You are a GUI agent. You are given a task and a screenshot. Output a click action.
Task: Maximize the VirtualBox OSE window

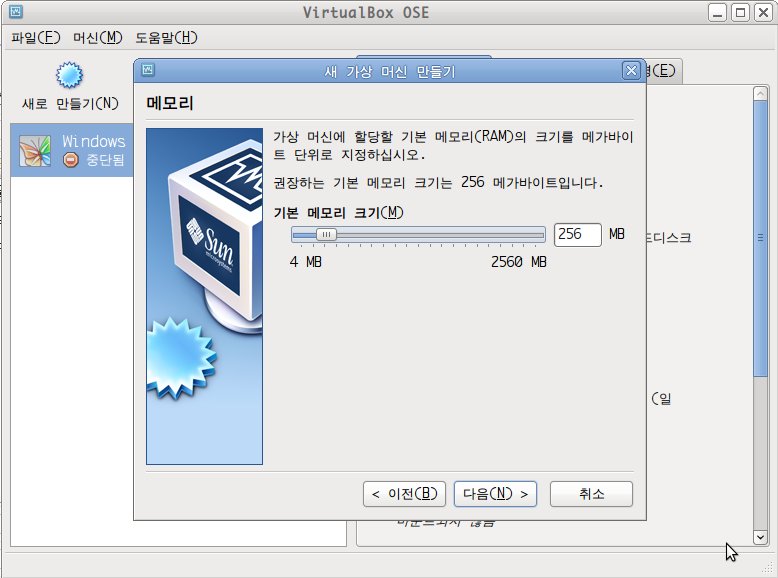pyautogui.click(x=740, y=12)
